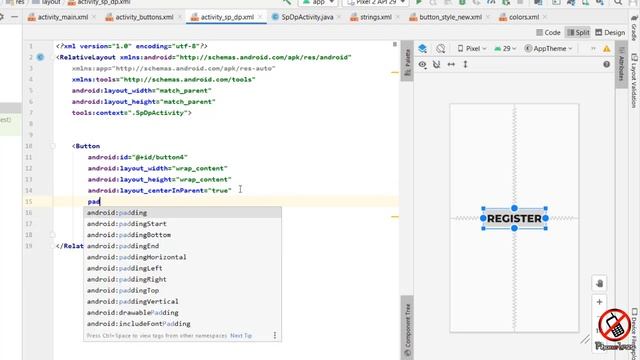Open the Design Surface layers selector
This screenshot has height=360, width=640.
(x=422, y=49)
